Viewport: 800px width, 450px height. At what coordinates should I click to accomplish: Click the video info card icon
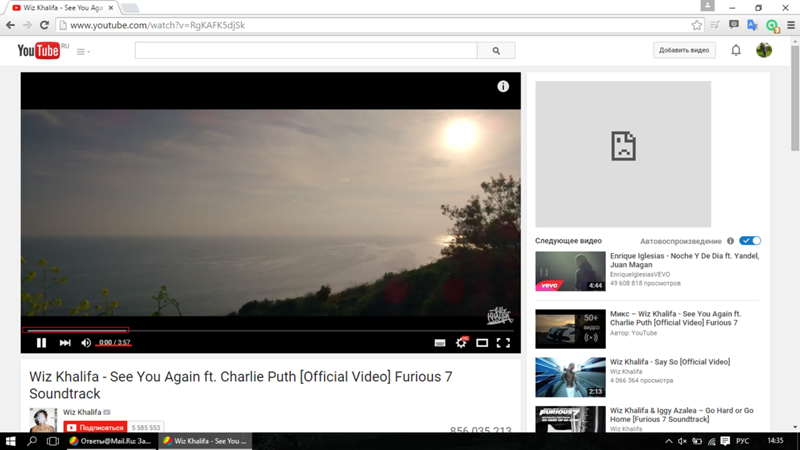(x=503, y=87)
